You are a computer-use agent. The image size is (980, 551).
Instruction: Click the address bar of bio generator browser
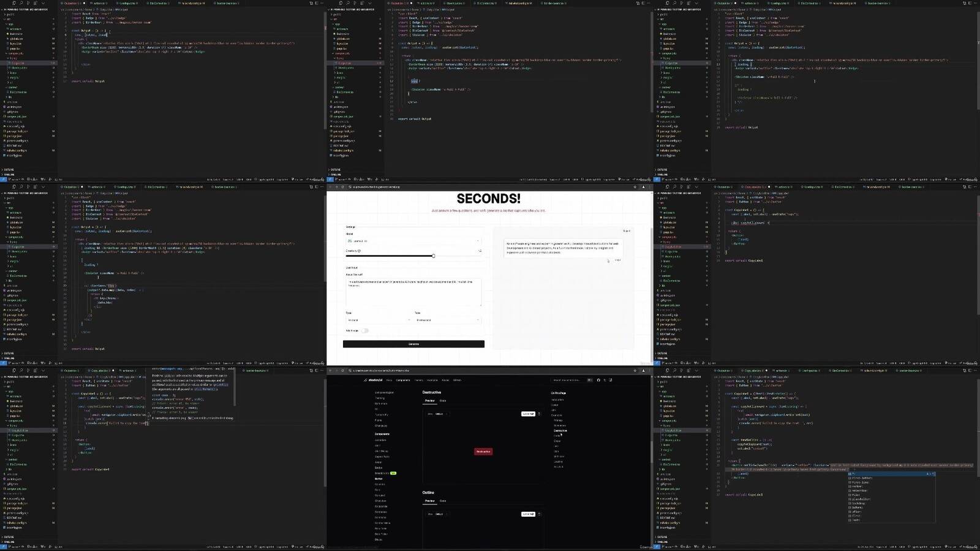click(489, 187)
